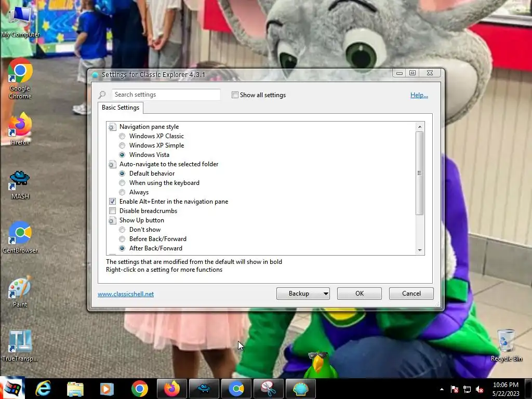Focus the Search settings field
Image resolution: width=532 pixels, height=399 pixels.
[166, 95]
